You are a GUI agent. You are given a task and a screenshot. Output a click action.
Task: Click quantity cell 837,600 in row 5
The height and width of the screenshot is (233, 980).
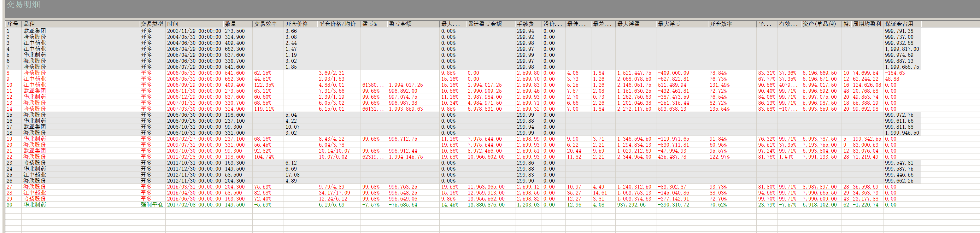(235, 55)
